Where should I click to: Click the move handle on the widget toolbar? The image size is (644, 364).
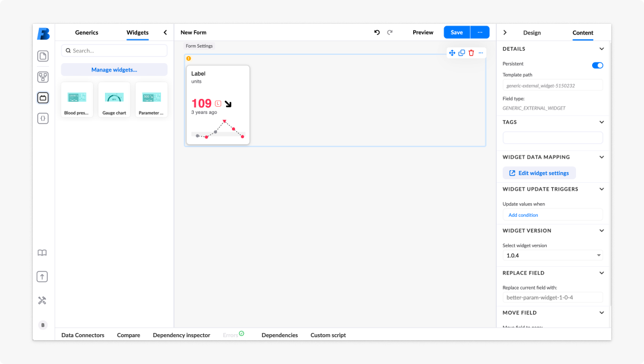(452, 53)
